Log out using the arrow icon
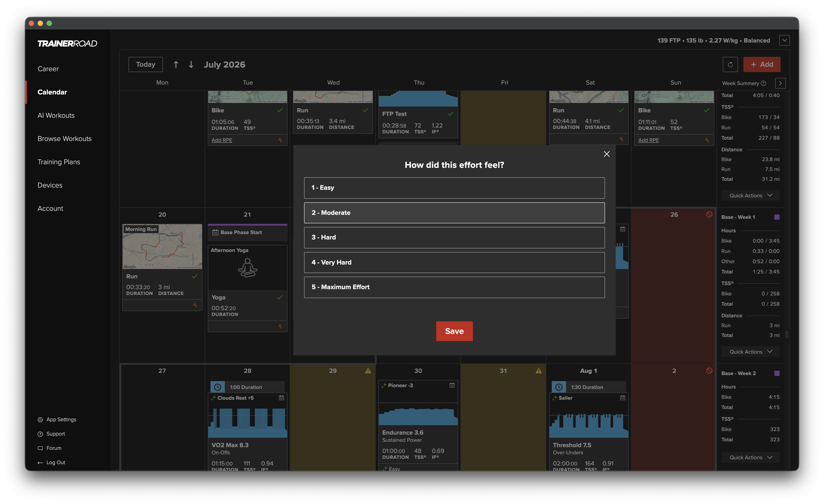Screen dimensions: 824x504 (x=41, y=463)
